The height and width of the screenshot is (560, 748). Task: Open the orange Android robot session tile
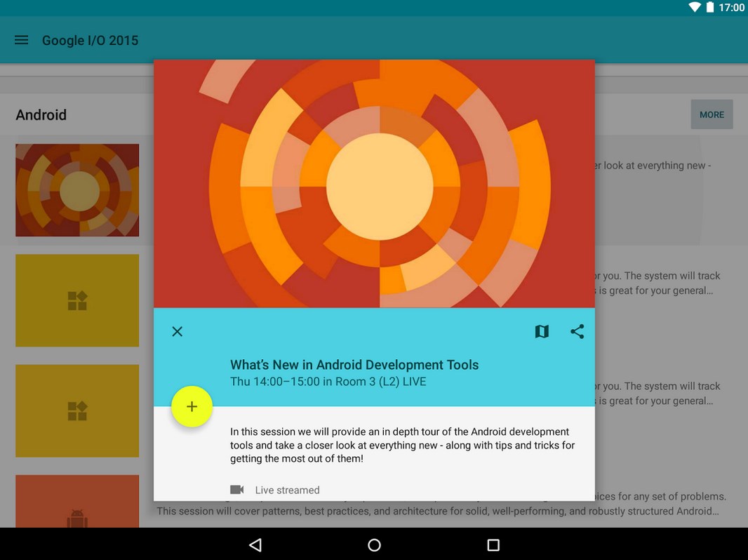coord(77,501)
